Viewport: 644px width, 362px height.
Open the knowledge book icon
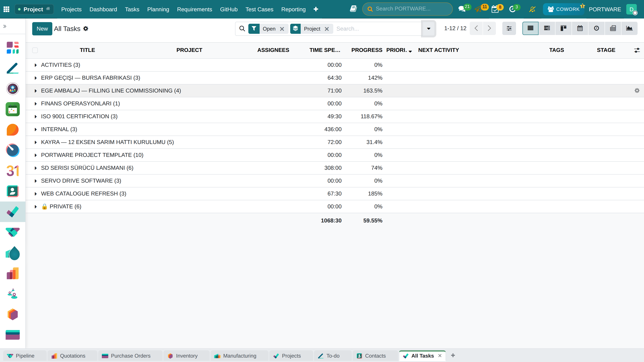pyautogui.click(x=353, y=9)
